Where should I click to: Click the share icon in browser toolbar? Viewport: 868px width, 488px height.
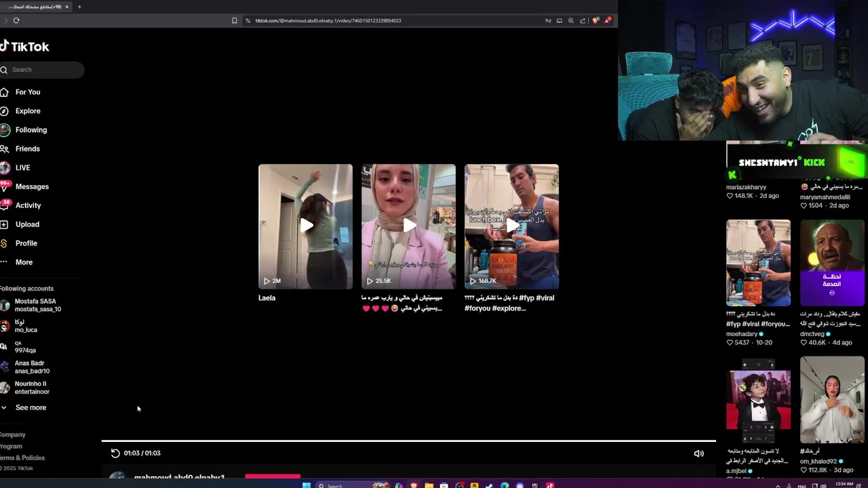(x=583, y=20)
